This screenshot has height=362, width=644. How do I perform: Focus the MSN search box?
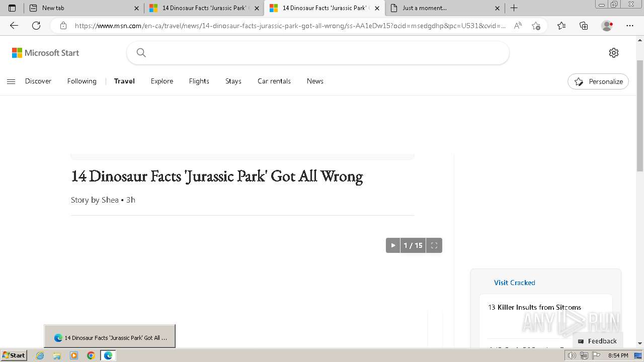point(318,53)
